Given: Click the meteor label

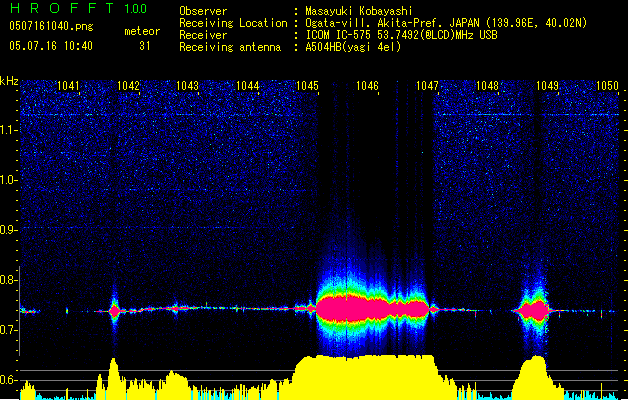Looking at the screenshot, I should coord(142,31).
